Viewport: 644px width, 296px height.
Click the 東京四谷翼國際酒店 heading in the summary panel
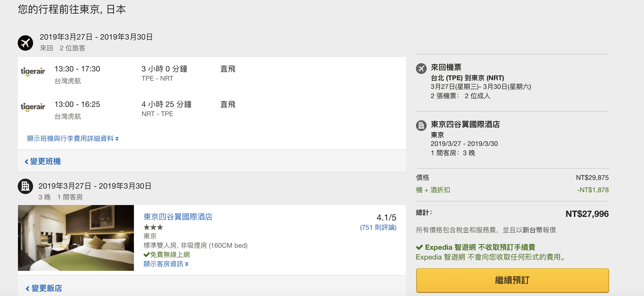(x=465, y=124)
